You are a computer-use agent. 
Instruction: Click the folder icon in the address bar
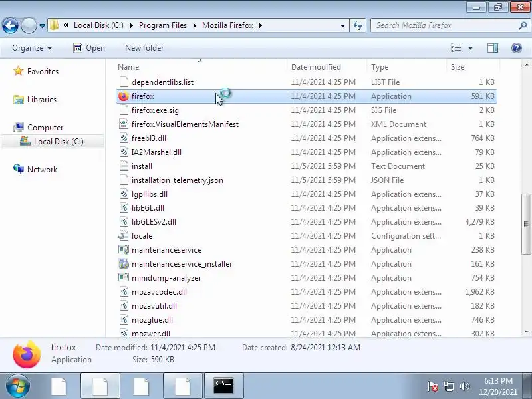(x=55, y=25)
